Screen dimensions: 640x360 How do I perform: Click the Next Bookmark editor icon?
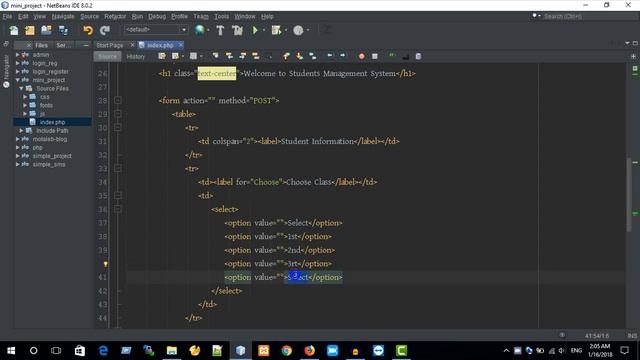pyautogui.click(x=299, y=56)
